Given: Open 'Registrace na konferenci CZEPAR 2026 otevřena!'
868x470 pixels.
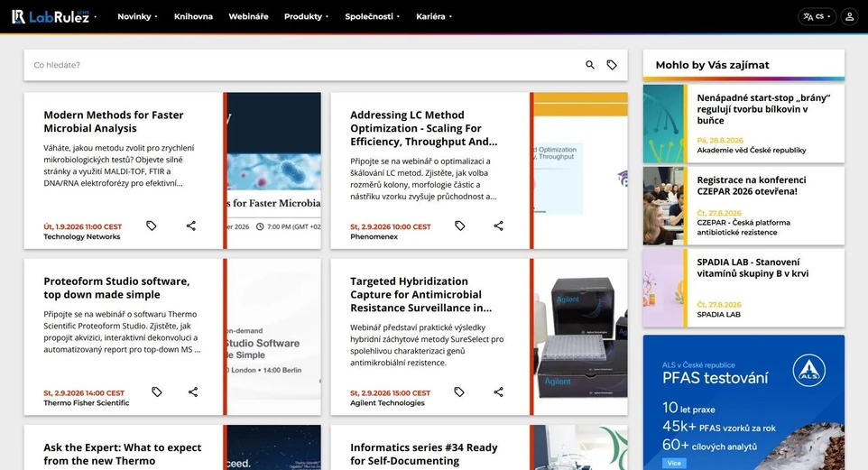Looking at the screenshot, I should point(752,186).
